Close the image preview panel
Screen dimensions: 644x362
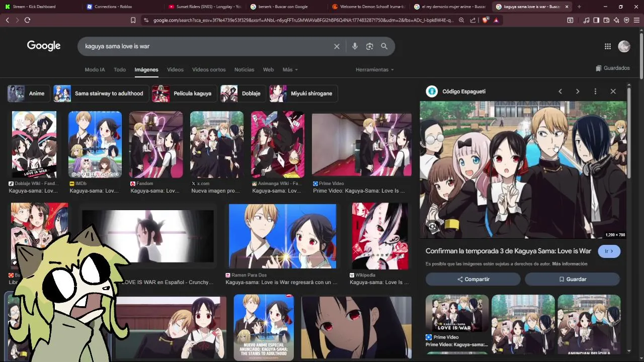click(x=613, y=92)
